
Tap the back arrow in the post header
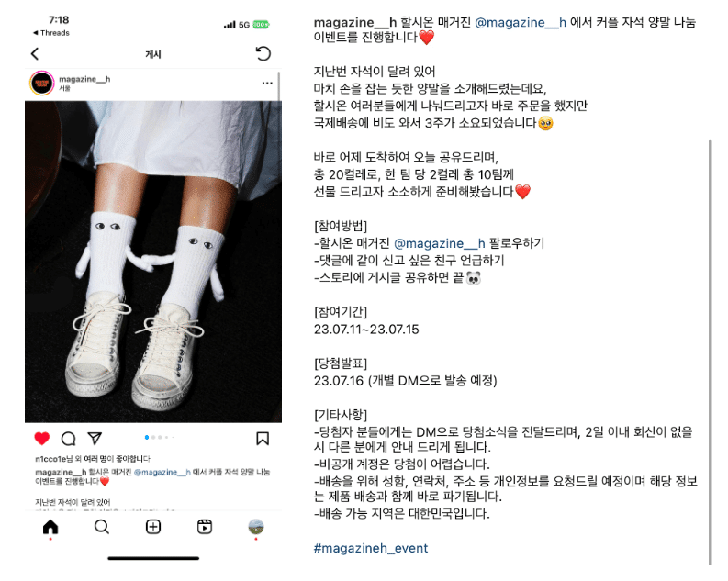(35, 54)
